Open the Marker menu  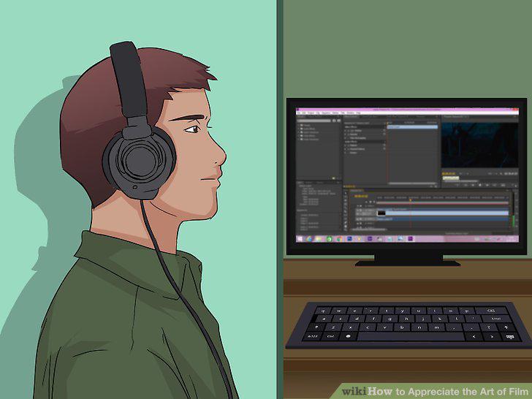[335, 113]
